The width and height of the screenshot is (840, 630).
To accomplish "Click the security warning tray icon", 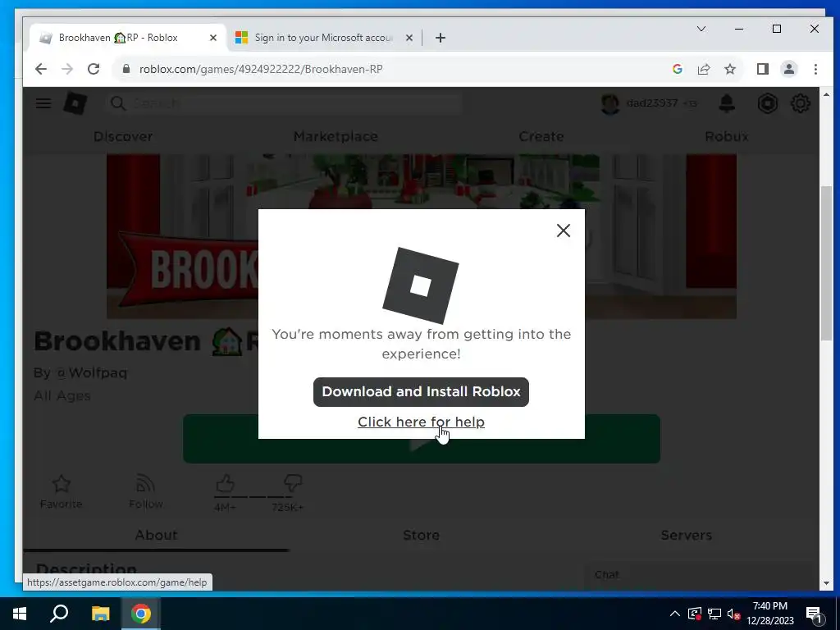I will click(x=694, y=614).
